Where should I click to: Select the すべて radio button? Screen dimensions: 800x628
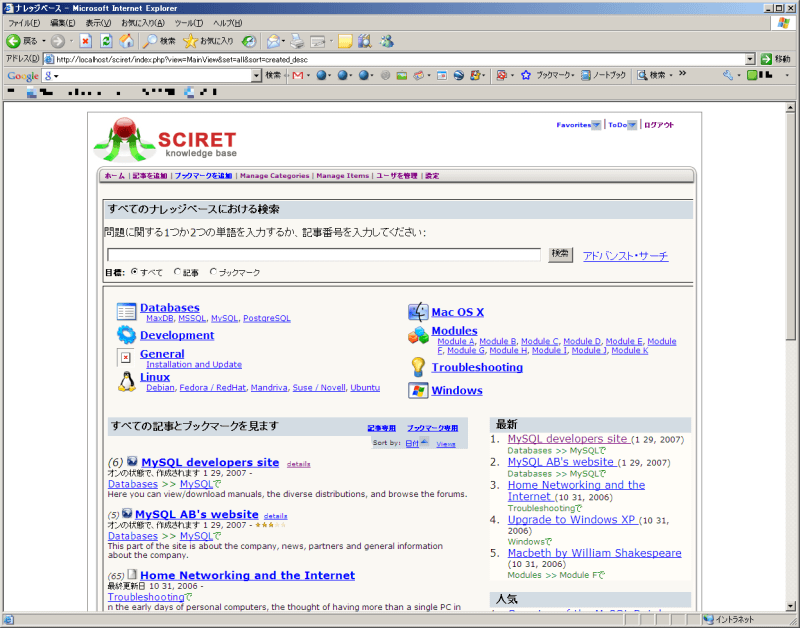[135, 272]
